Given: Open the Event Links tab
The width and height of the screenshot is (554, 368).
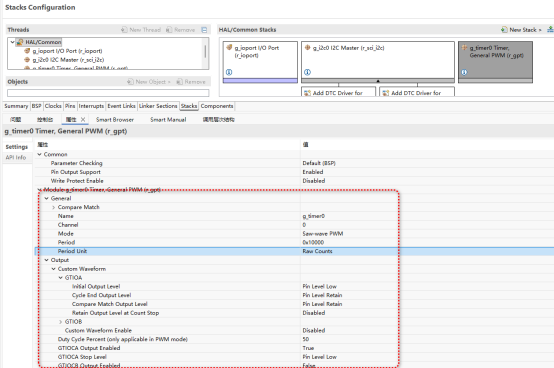Looking at the screenshot, I should click(x=121, y=106).
